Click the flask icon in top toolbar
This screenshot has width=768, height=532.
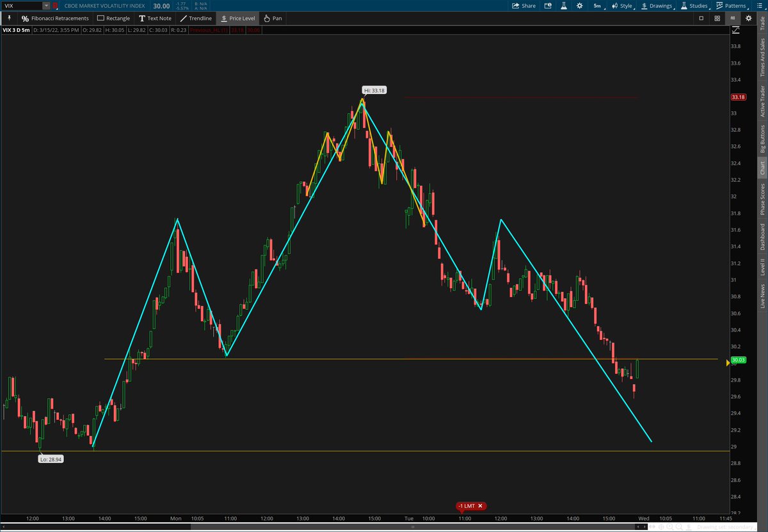(564, 6)
